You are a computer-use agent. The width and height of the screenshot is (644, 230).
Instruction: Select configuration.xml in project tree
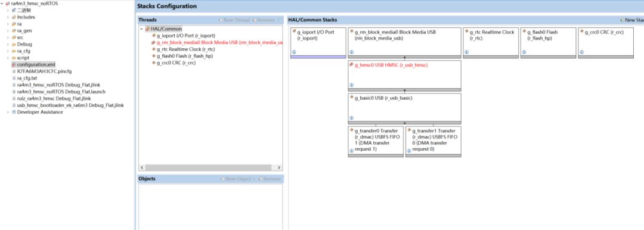tap(36, 64)
